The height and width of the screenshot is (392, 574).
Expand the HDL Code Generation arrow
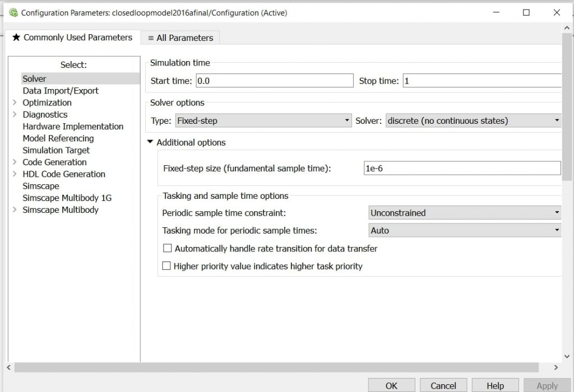(15, 174)
